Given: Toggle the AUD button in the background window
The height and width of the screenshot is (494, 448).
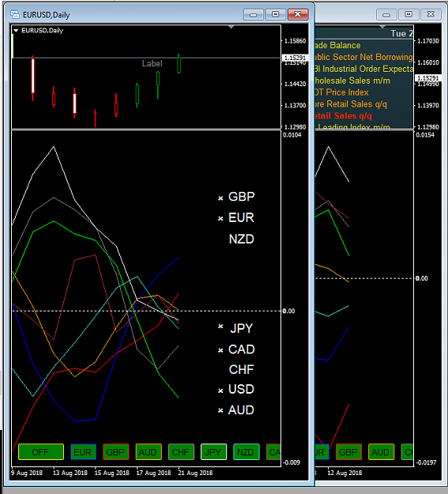Looking at the screenshot, I should coord(381,452).
